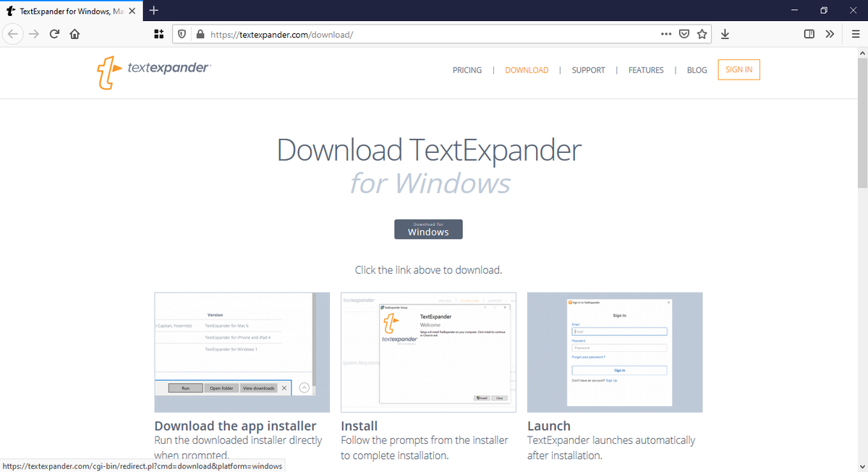Open the DOWNLOAD nav item
This screenshot has height=472, width=868.
click(x=527, y=70)
